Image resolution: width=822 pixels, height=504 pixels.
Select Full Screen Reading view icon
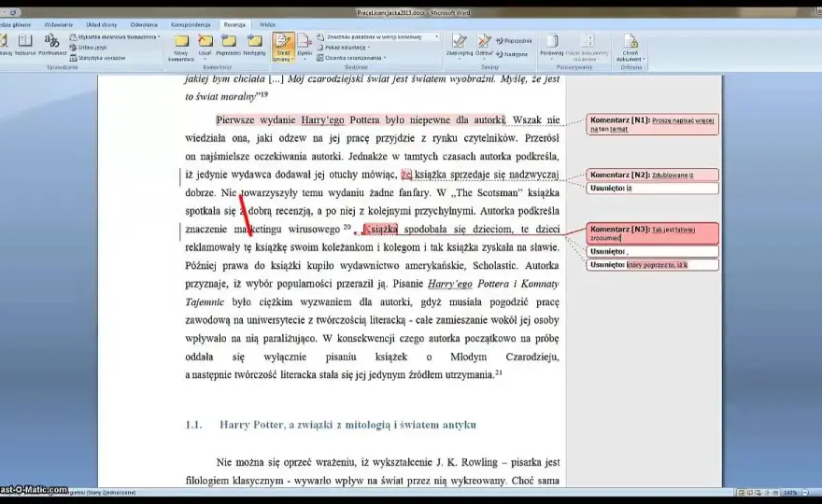750,493
